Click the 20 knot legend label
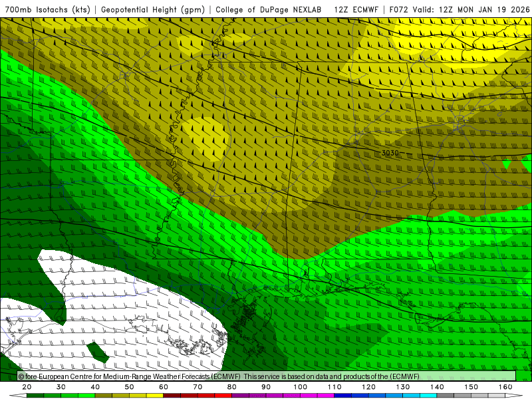 pyautogui.click(x=27, y=387)
